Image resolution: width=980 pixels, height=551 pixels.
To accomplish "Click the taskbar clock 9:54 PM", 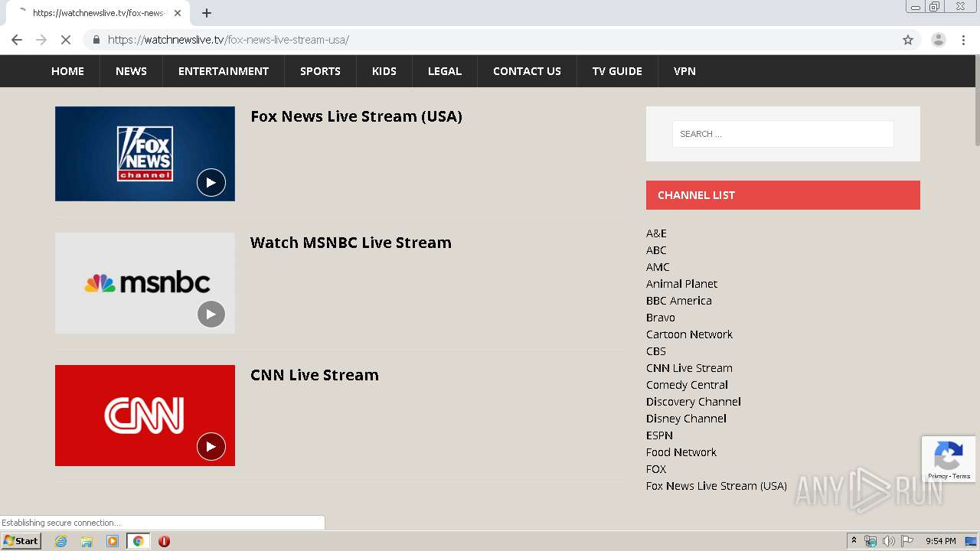I will pos(941,541).
